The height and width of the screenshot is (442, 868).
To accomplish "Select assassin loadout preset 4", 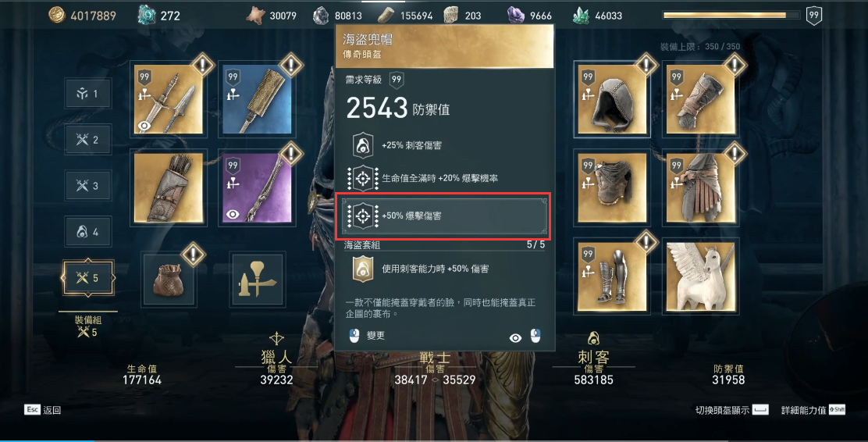I will (88, 231).
